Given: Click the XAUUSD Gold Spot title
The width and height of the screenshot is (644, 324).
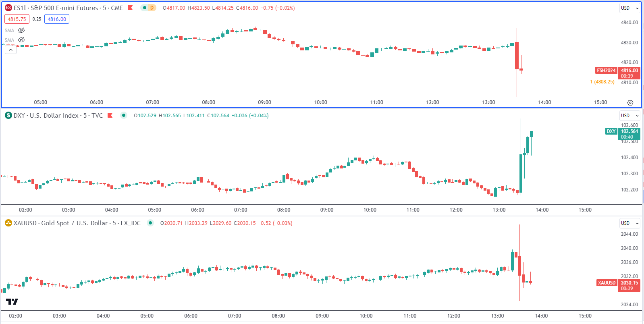Looking at the screenshot, I should point(77,223).
